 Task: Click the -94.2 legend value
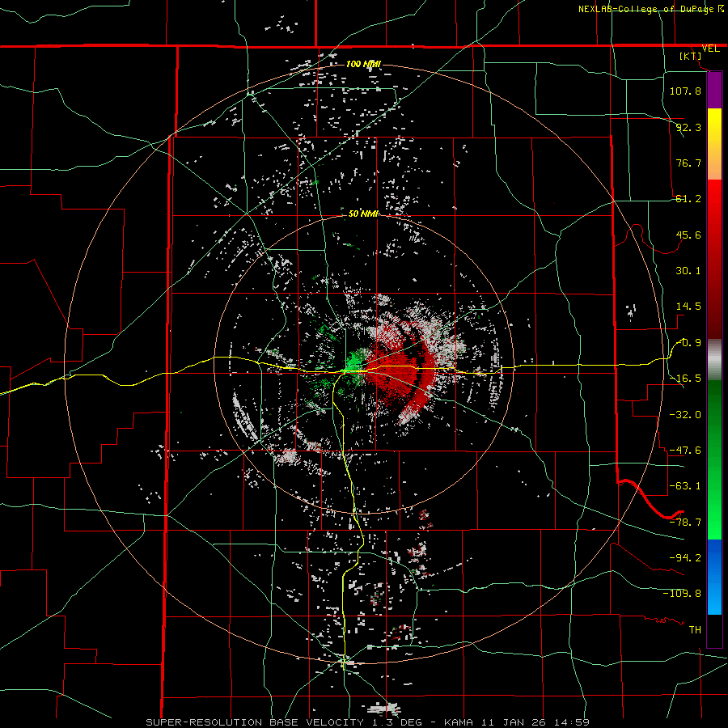click(x=685, y=557)
